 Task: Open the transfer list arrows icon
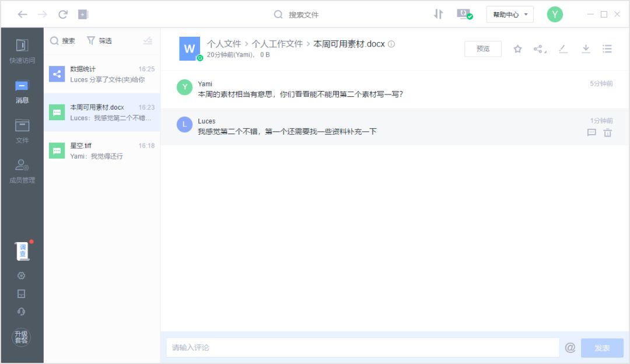point(439,15)
